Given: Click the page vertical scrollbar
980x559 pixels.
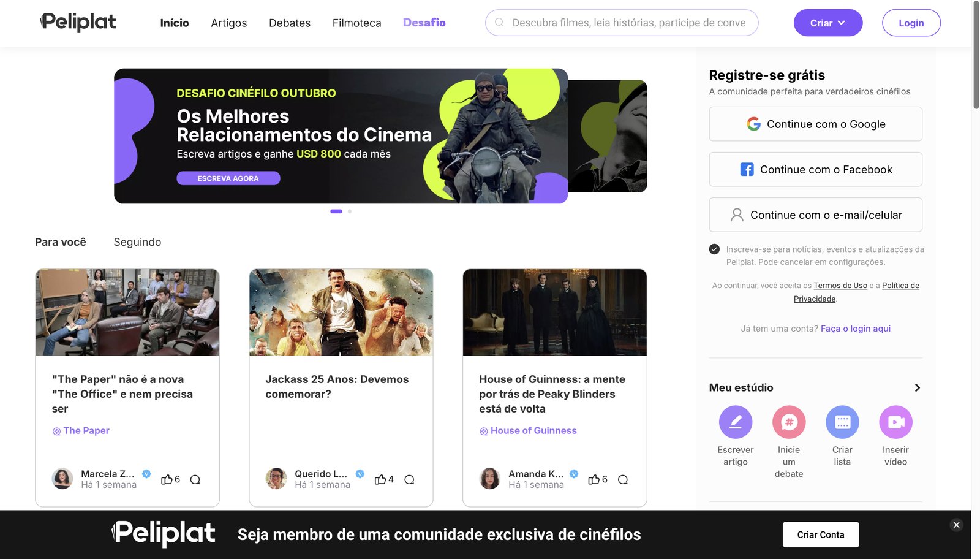Looking at the screenshot, I should [976, 55].
